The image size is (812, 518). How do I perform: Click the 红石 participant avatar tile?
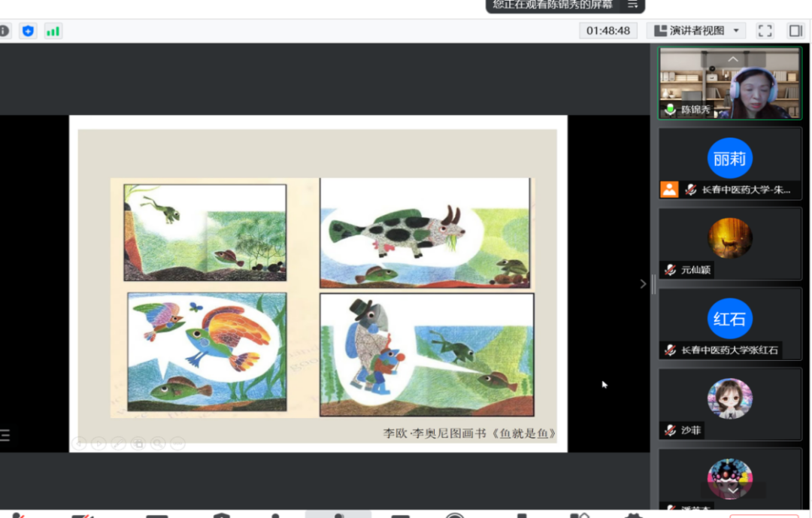tap(729, 319)
